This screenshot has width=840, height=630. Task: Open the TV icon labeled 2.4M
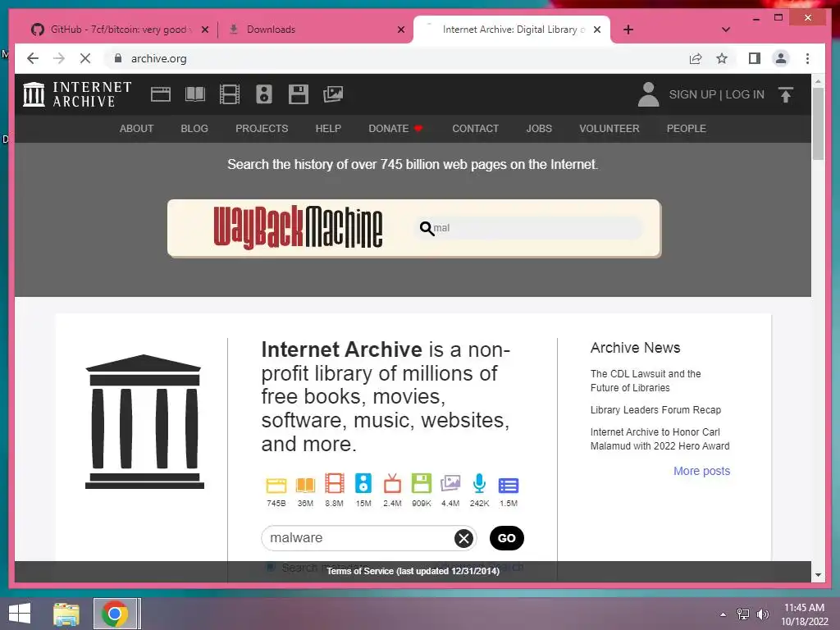click(x=392, y=484)
